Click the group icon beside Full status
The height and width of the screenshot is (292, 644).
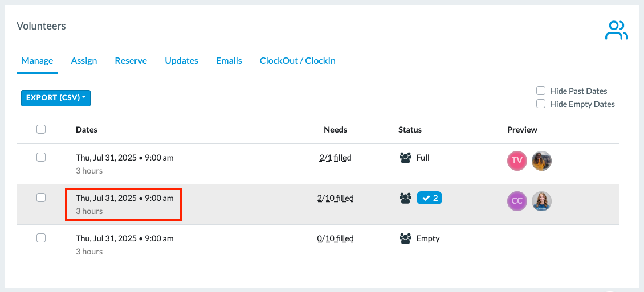click(x=405, y=158)
